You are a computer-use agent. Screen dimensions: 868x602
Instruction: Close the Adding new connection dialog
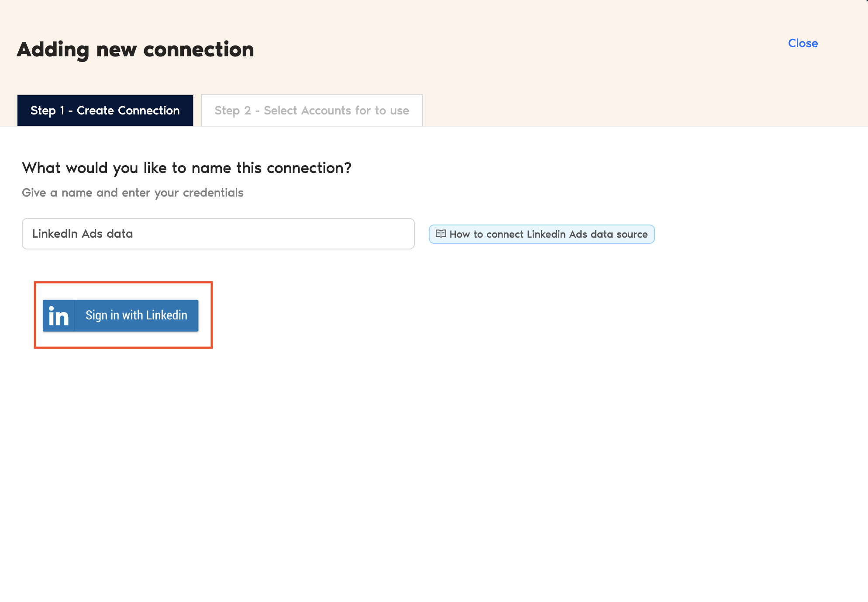pos(803,43)
